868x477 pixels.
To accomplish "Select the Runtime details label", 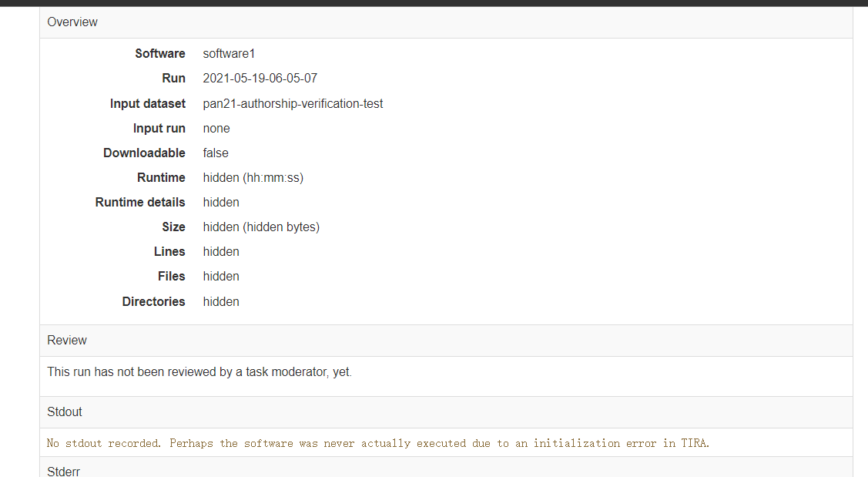I will 140,202.
